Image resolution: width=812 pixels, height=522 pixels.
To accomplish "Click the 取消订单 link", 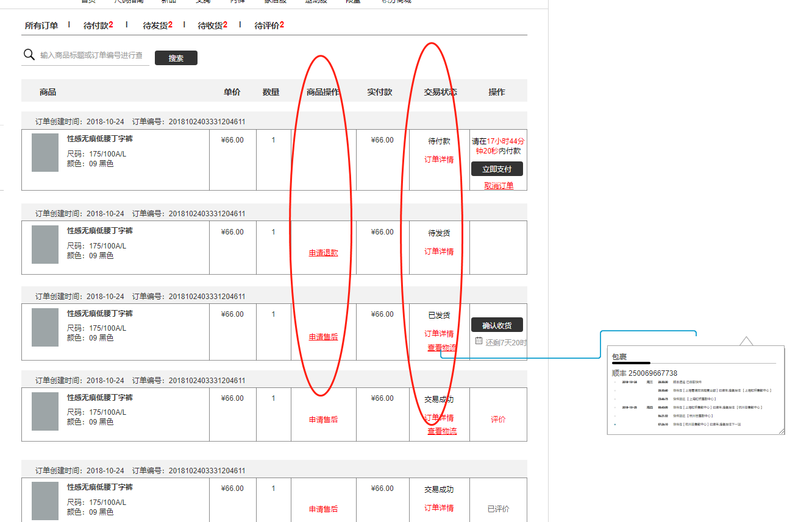I will click(499, 186).
